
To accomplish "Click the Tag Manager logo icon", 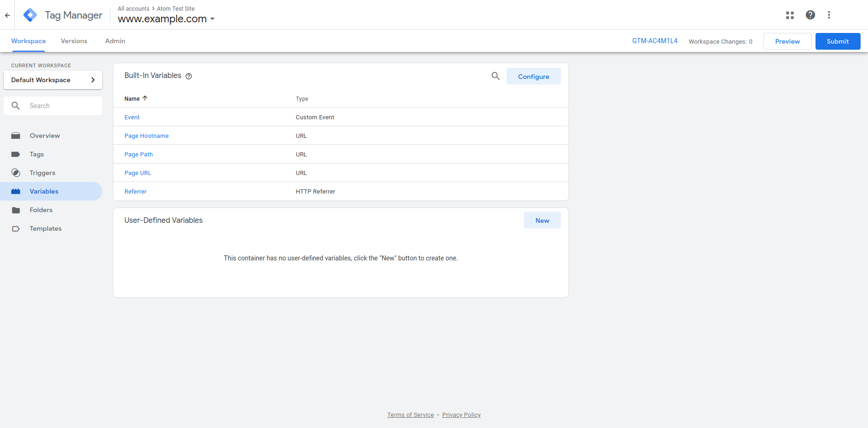I will 30,15.
